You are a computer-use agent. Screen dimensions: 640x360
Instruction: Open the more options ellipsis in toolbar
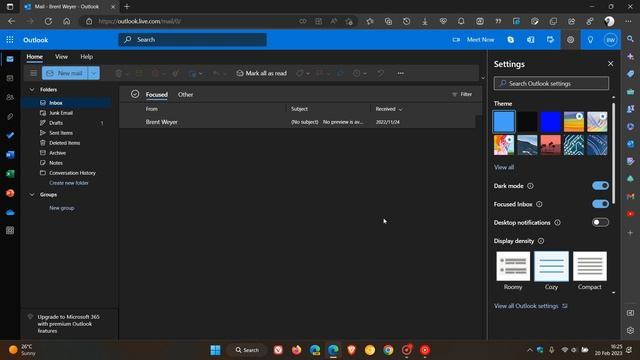(x=401, y=73)
